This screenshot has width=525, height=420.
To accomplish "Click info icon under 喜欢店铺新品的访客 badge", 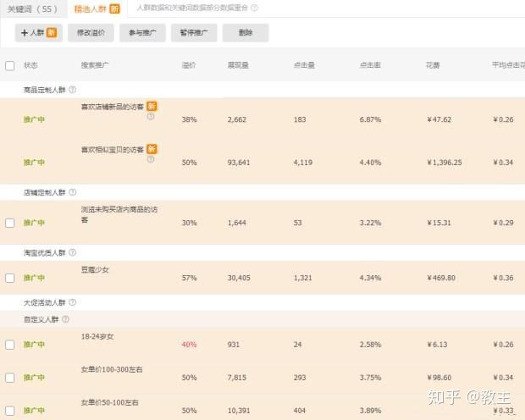I will 151,116.
